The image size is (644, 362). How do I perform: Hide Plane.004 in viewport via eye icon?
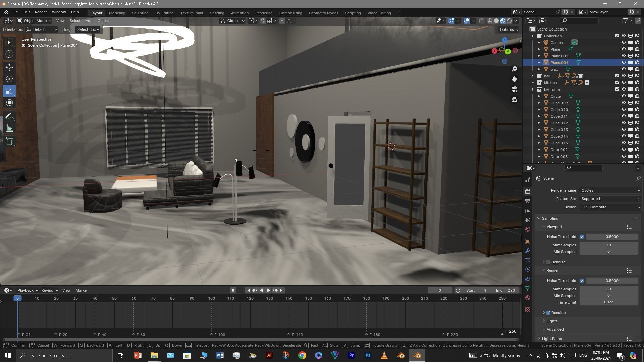[624, 63]
